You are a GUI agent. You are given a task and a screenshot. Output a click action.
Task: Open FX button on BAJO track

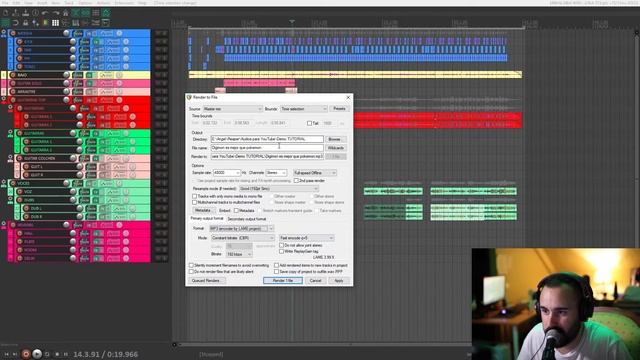pyautogui.click(x=78, y=75)
